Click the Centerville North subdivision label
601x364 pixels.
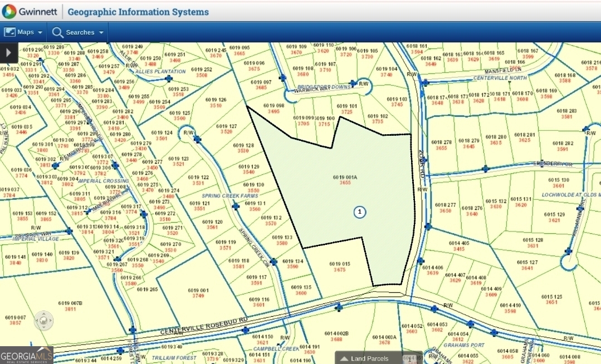coord(500,78)
